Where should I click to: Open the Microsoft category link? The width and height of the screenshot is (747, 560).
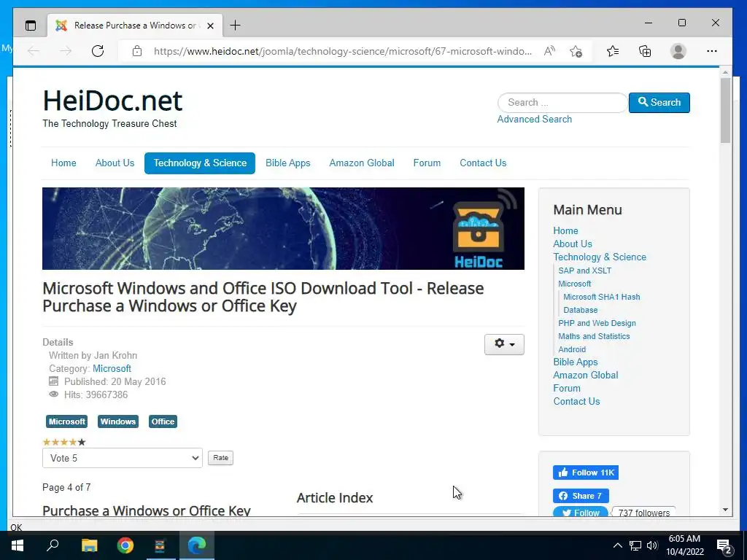[x=112, y=368]
